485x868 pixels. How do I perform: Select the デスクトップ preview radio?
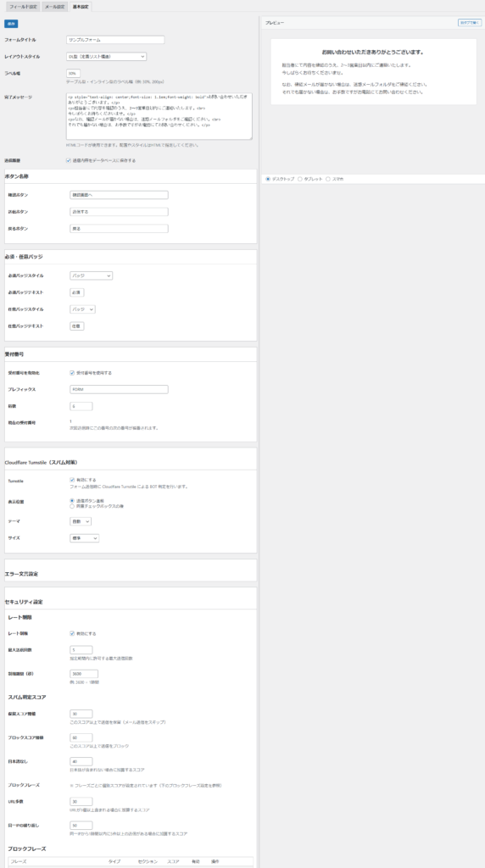click(x=269, y=180)
